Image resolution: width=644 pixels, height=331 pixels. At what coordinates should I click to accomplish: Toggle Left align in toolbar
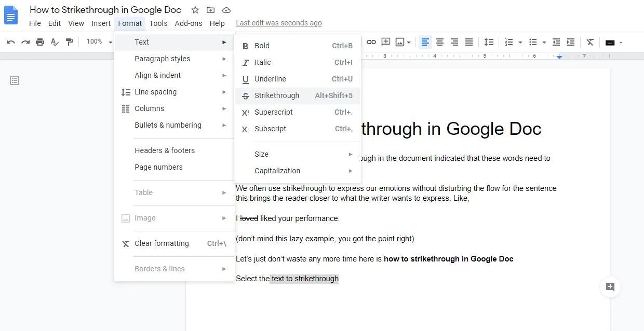pyautogui.click(x=425, y=42)
